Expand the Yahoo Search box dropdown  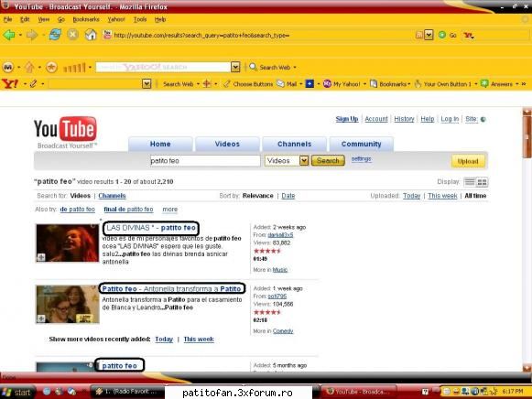tap(235, 67)
